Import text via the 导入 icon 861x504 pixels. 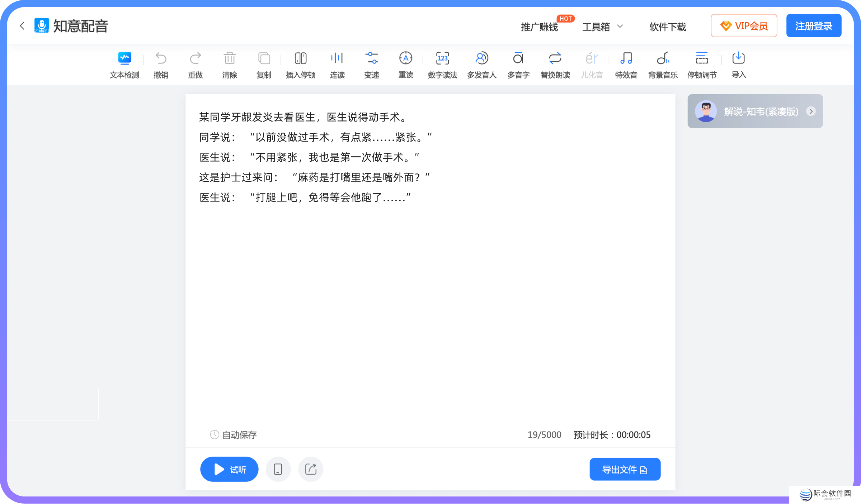pos(738,65)
